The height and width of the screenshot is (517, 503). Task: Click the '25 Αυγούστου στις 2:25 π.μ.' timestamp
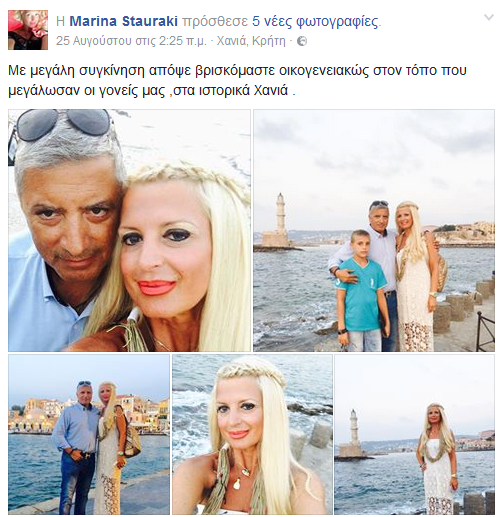click(x=131, y=41)
